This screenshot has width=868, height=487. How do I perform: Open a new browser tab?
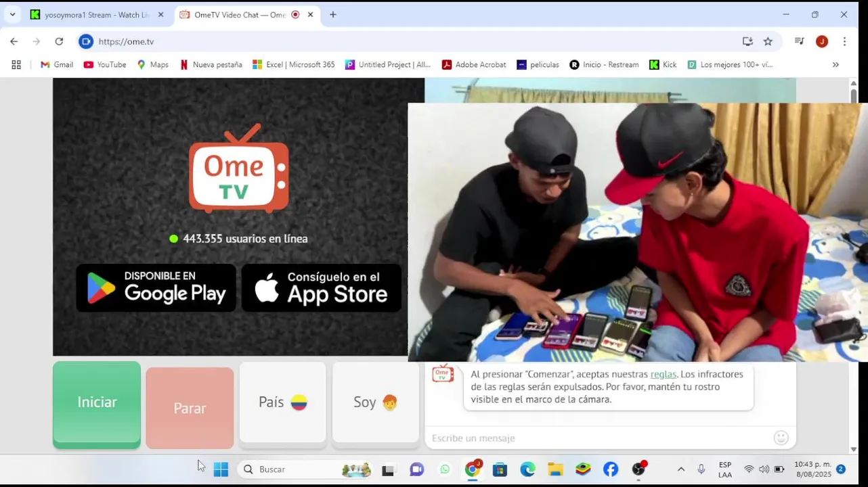[x=332, y=15]
